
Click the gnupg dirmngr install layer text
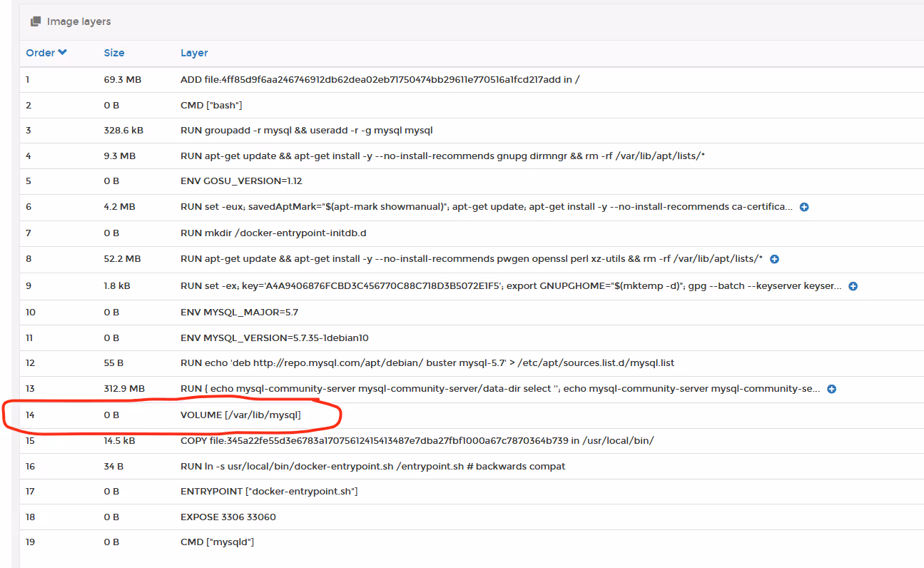(443, 156)
